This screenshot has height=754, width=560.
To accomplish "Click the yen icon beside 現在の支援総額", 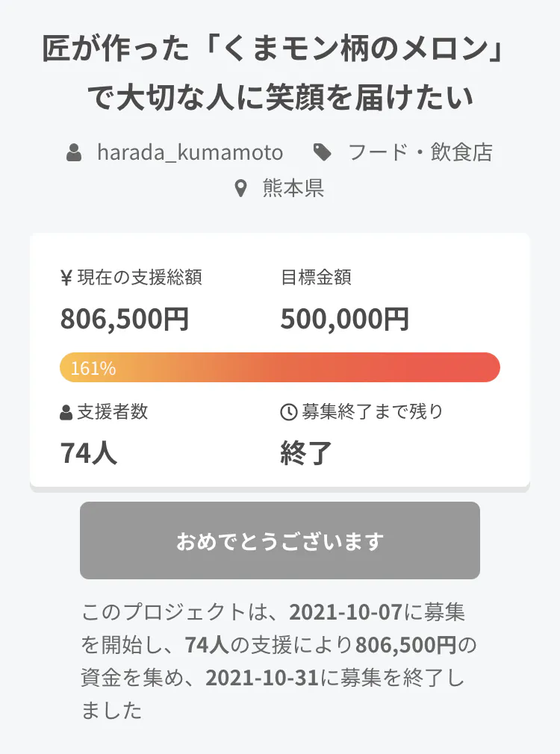I will pyautogui.click(x=66, y=278).
